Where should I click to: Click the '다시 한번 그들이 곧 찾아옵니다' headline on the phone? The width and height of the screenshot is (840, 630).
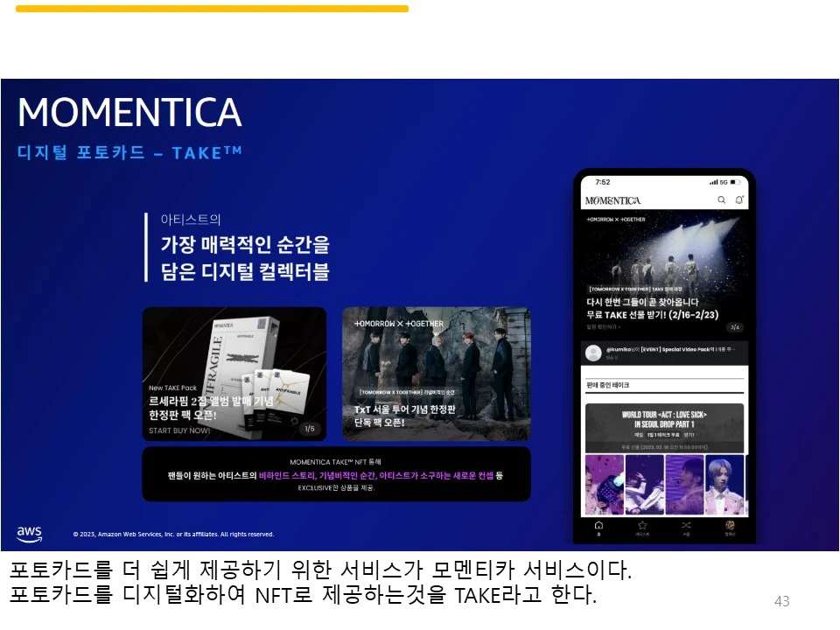pyautogui.click(x=642, y=302)
